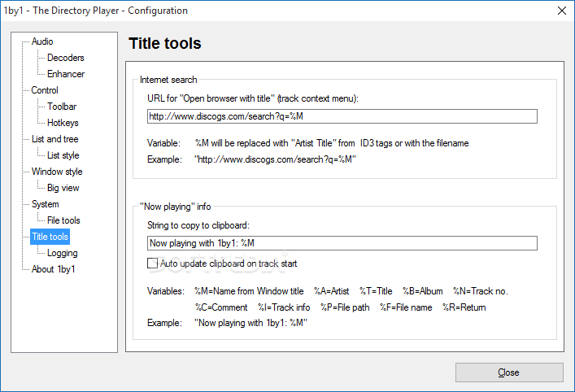The width and height of the screenshot is (575, 392).
Task: Go to Toolbar settings
Action: click(62, 107)
